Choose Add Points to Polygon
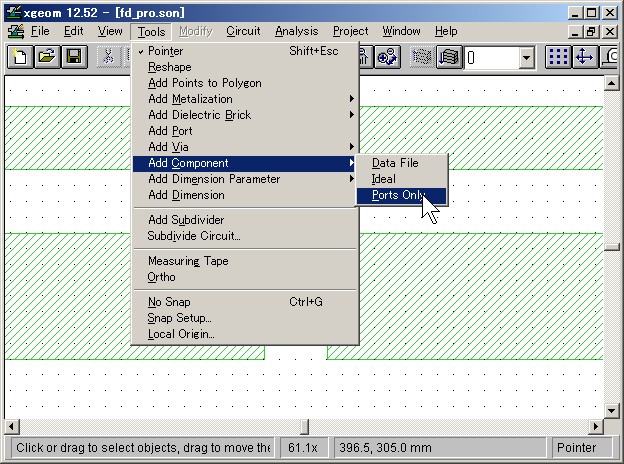Screen dimensions: 624x464 (246, 83)
